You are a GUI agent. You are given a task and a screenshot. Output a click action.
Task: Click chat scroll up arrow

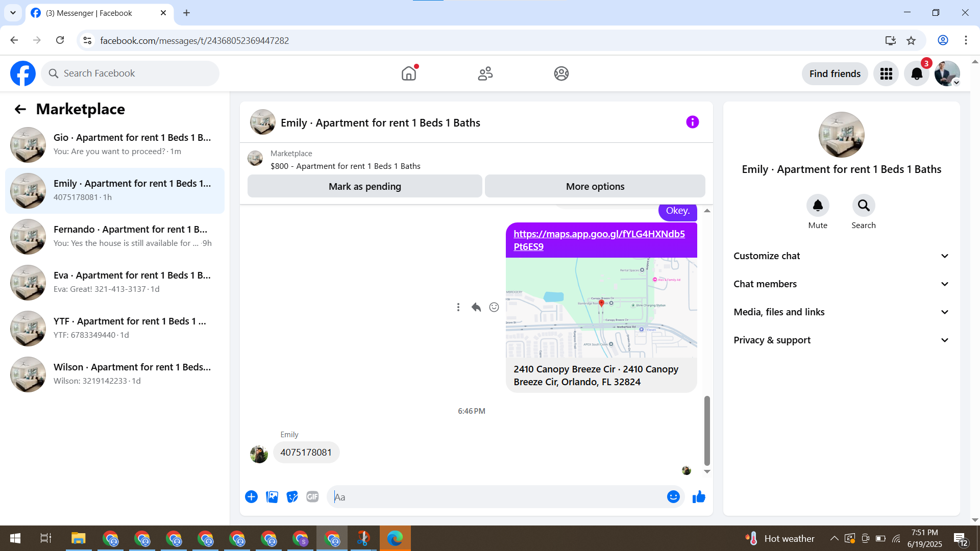[x=707, y=211]
